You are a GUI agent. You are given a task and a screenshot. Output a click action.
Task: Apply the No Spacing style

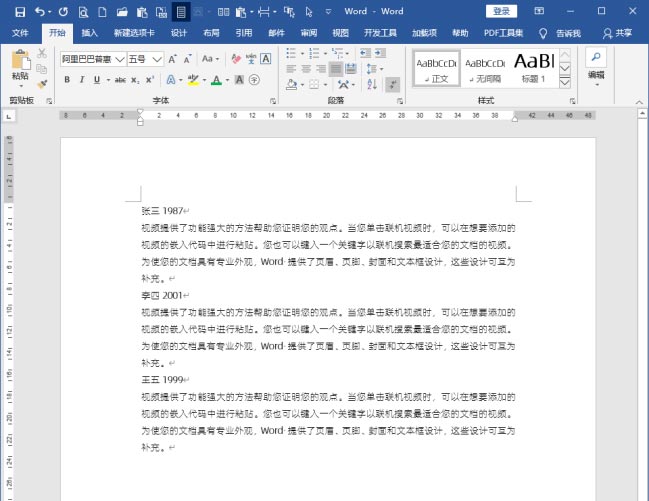point(485,69)
